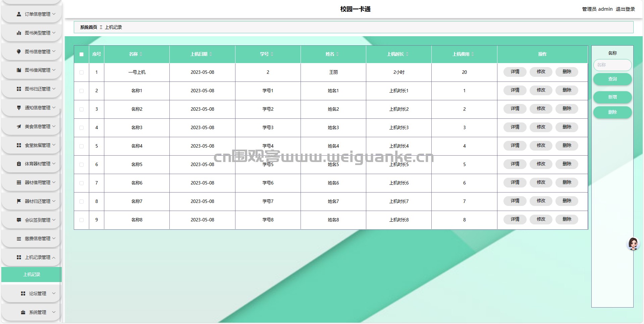Click 修改 for row 名称3
This screenshot has width=644, height=324.
[x=541, y=127]
